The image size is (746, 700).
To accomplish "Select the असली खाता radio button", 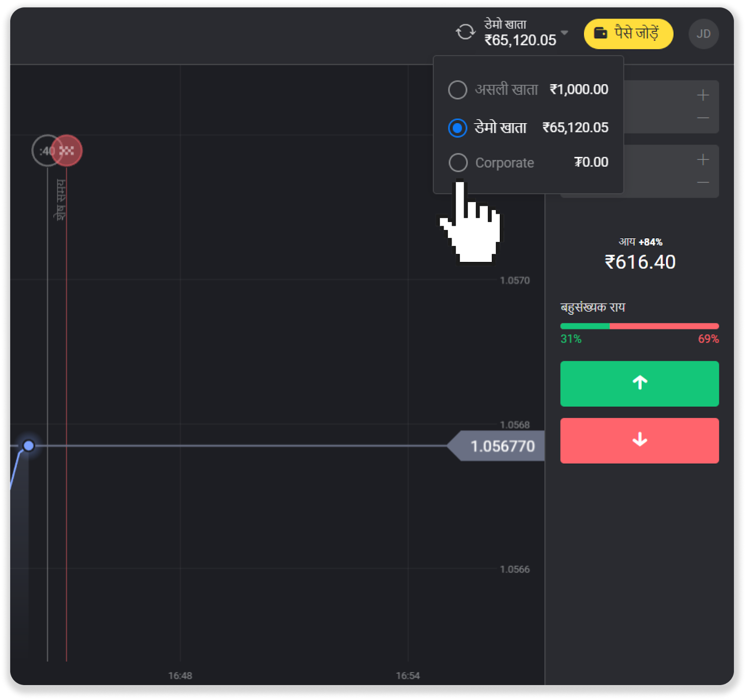I will [x=457, y=89].
